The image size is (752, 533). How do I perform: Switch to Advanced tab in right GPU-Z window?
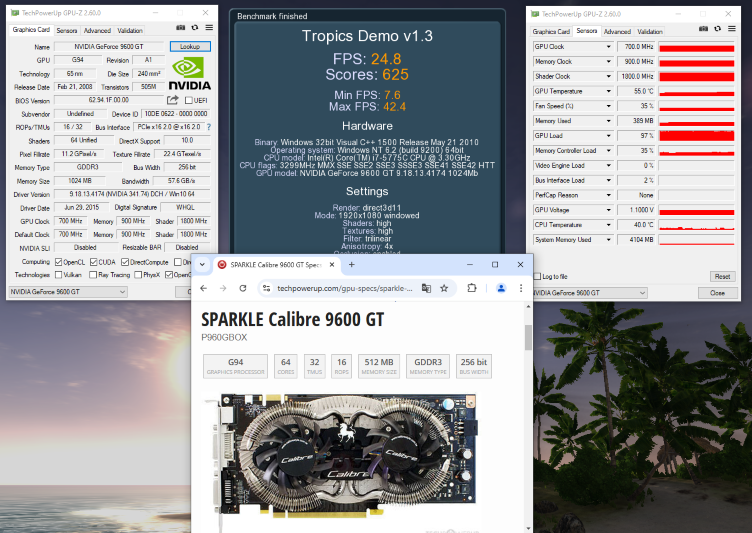click(617, 32)
